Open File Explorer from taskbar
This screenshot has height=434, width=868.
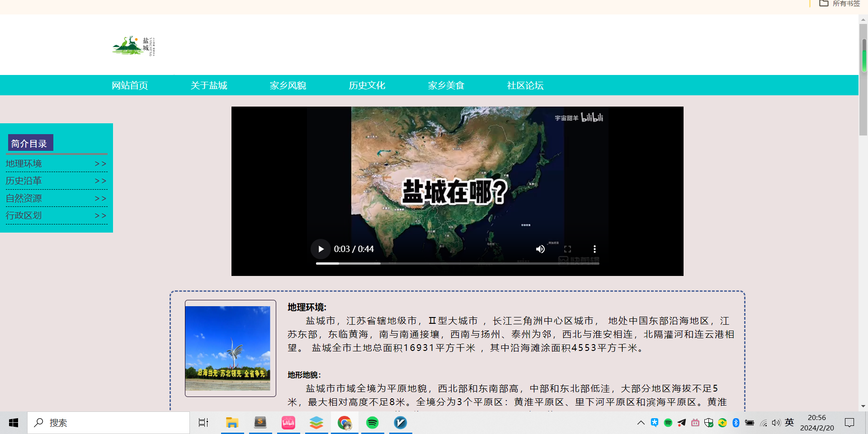232,423
